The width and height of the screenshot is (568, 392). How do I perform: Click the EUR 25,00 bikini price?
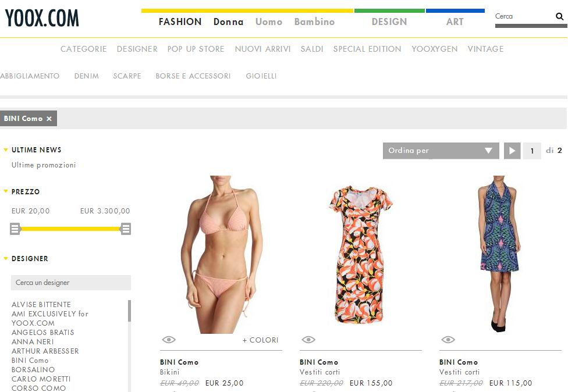224,383
